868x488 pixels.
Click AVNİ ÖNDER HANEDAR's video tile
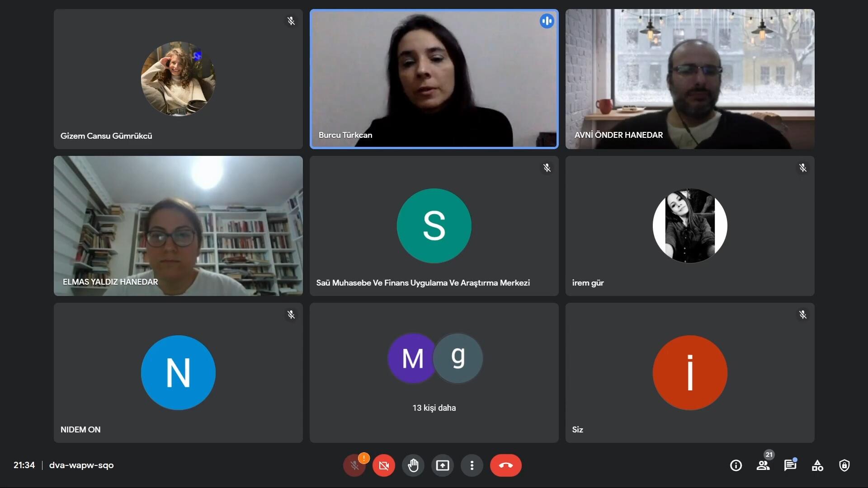(x=690, y=79)
